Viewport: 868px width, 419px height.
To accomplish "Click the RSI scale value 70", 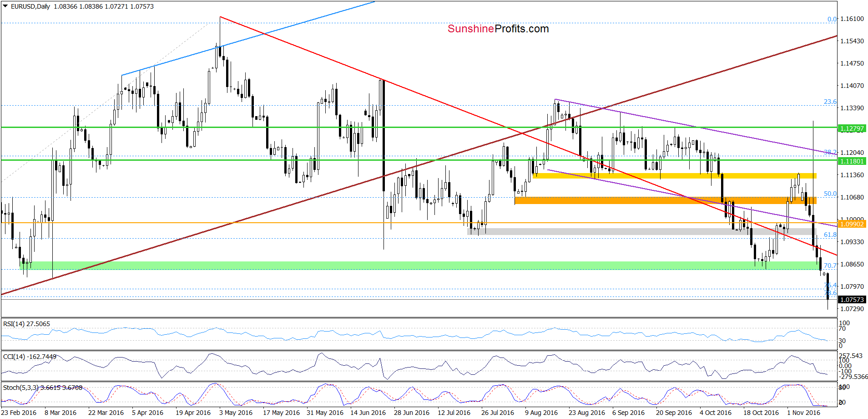I will [843, 329].
